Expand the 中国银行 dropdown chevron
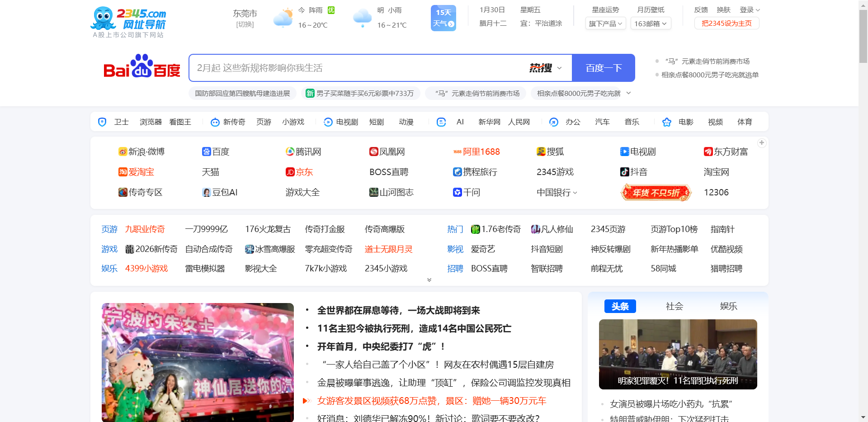 (575, 193)
